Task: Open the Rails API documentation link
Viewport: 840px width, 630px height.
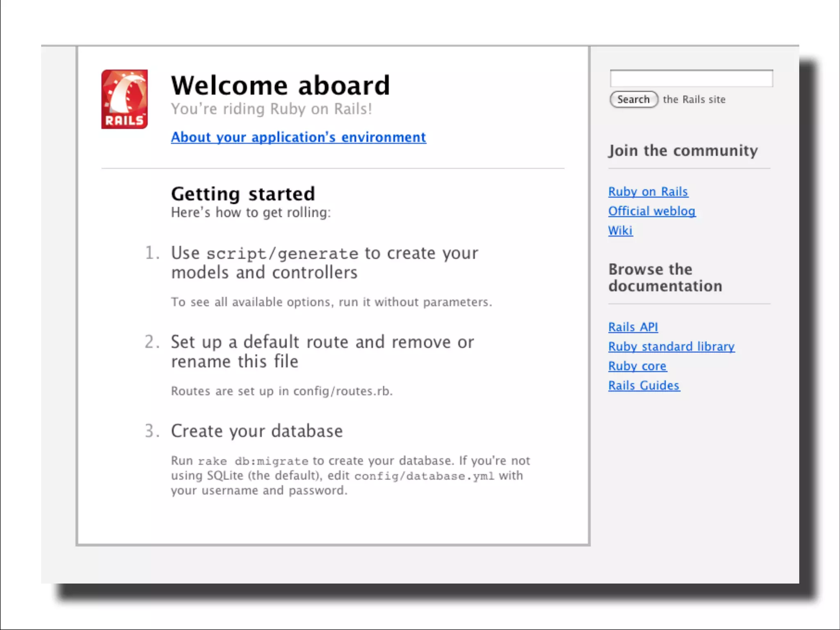Action: pyautogui.click(x=633, y=327)
